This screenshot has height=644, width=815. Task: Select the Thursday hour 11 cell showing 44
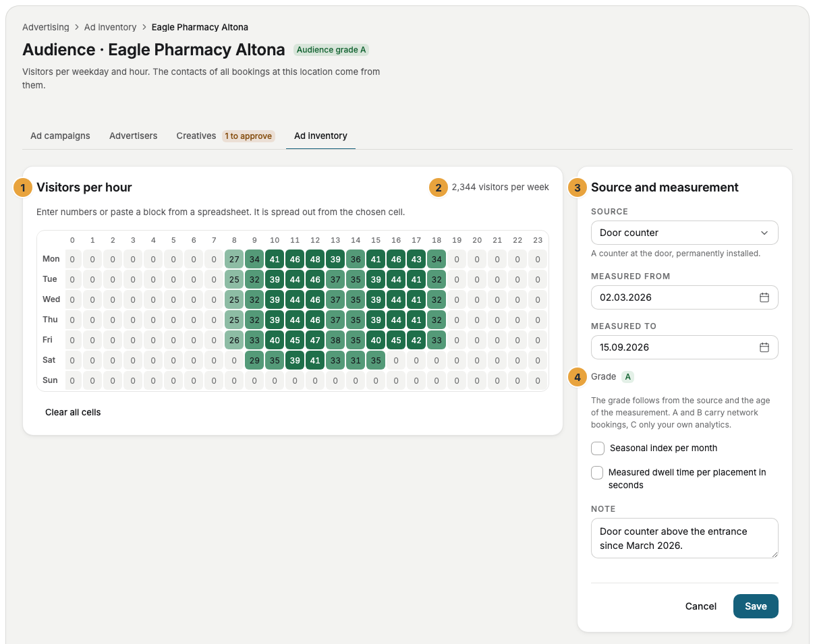(x=295, y=320)
